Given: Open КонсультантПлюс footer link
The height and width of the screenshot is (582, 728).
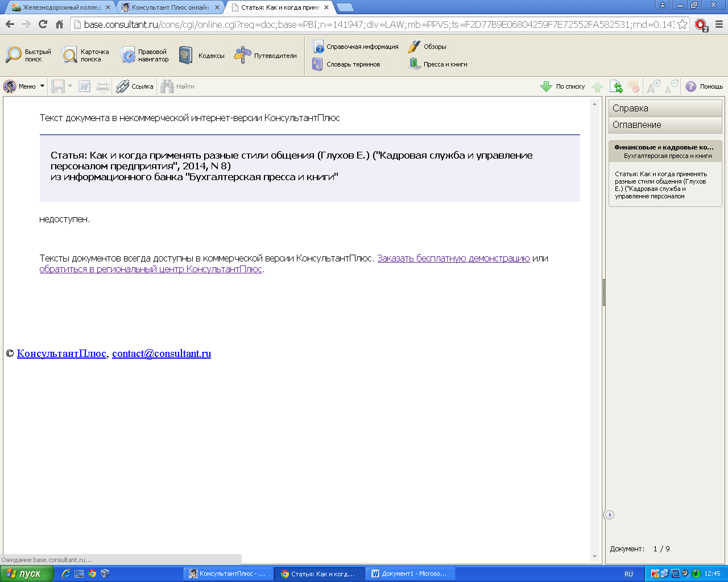Looking at the screenshot, I should tap(61, 353).
